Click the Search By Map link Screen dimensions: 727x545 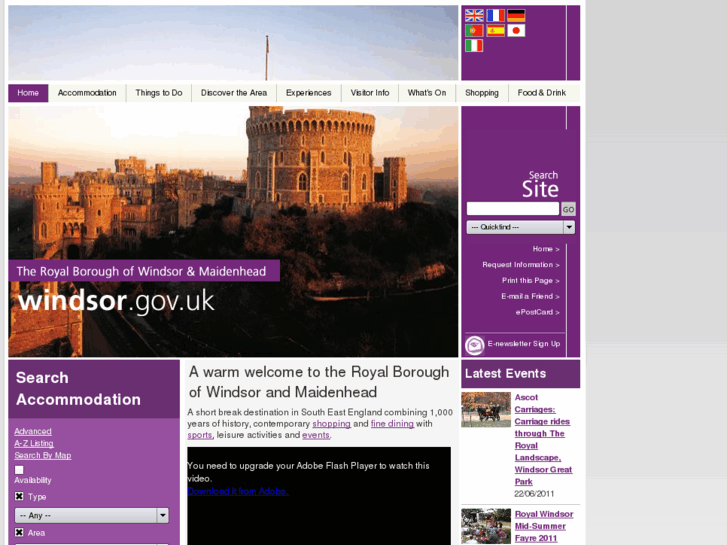[x=43, y=455]
